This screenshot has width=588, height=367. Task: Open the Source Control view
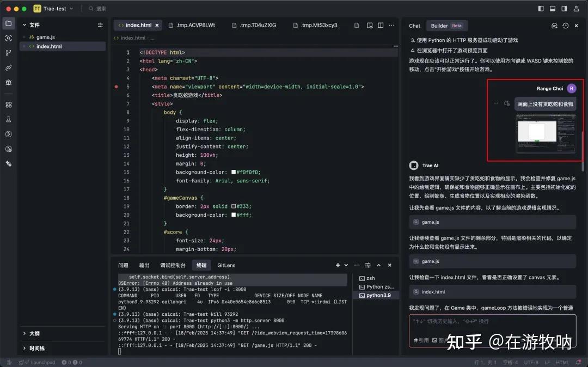point(8,52)
